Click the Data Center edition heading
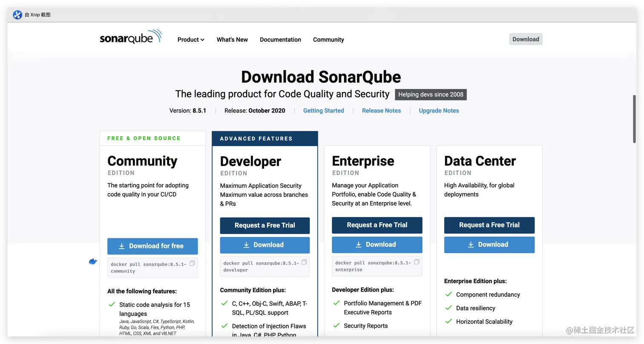The width and height of the screenshot is (644, 344). point(480,161)
